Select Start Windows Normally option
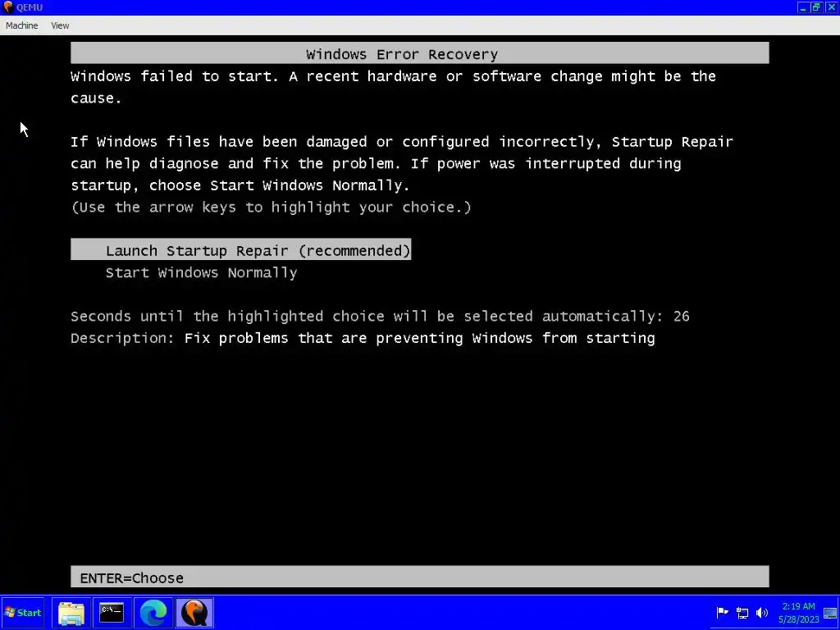This screenshot has width=840, height=630. tap(202, 272)
